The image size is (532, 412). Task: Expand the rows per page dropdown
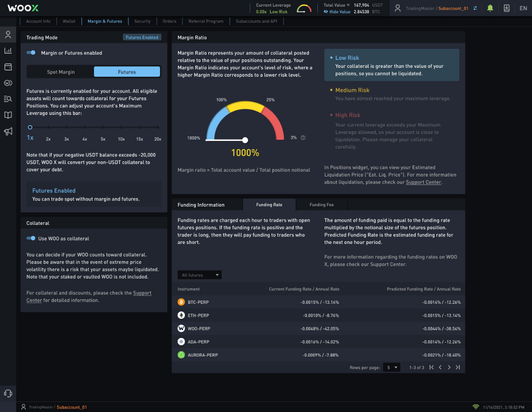click(391, 367)
